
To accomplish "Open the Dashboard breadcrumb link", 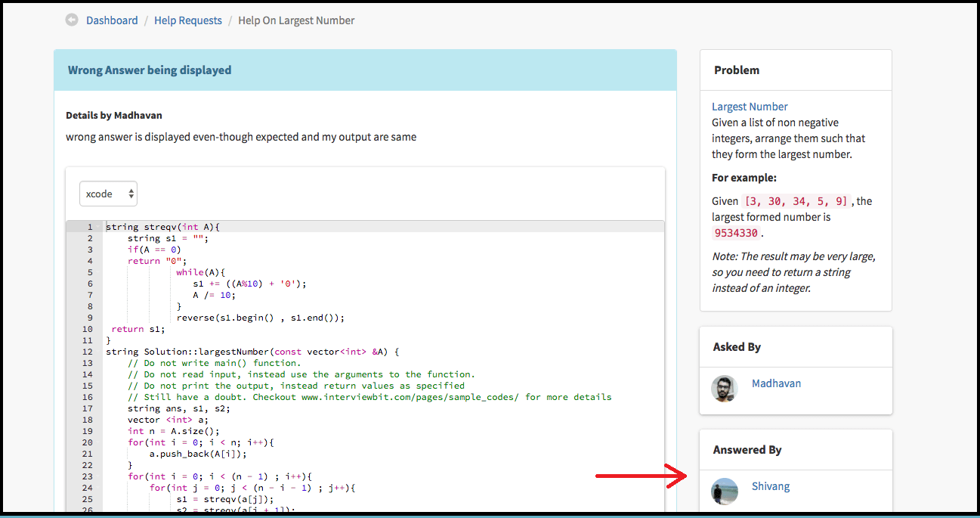I will click(x=112, y=20).
